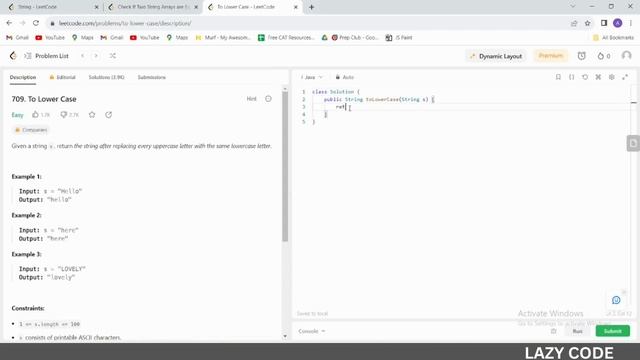Open a new browser tab
This screenshot has height=360, width=640.
(x=311, y=7)
